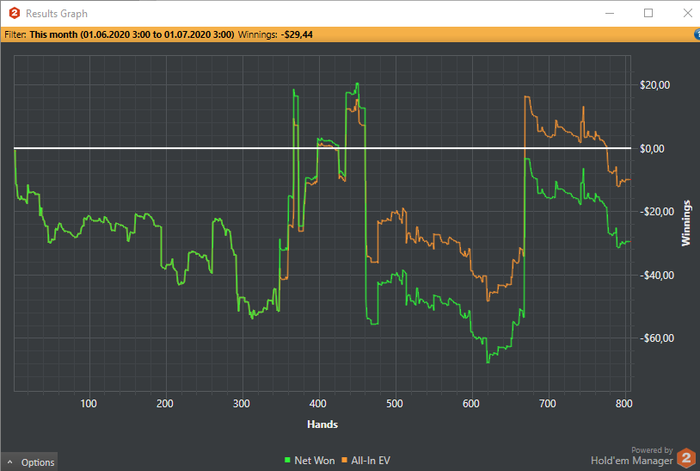
Task: Click the Results Graph window title
Action: point(56,13)
